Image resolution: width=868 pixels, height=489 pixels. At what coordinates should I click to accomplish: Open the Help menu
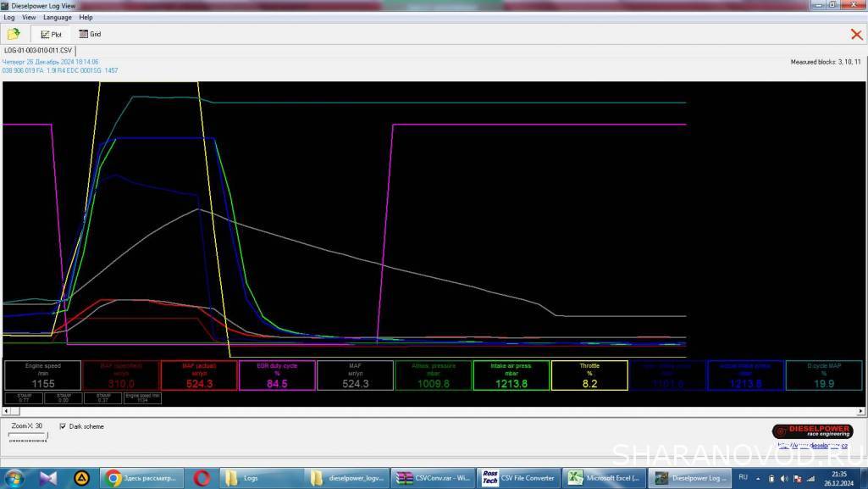coord(86,17)
